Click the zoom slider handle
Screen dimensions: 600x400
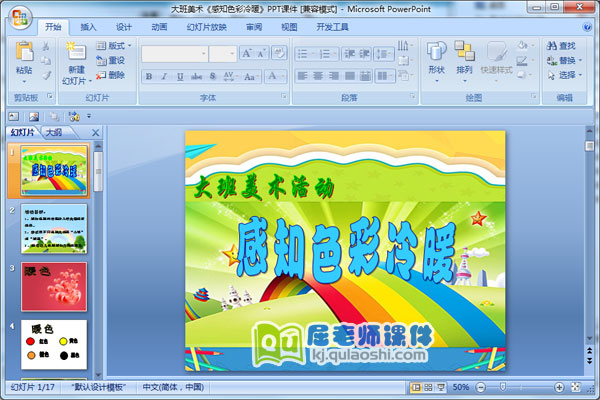(x=503, y=387)
